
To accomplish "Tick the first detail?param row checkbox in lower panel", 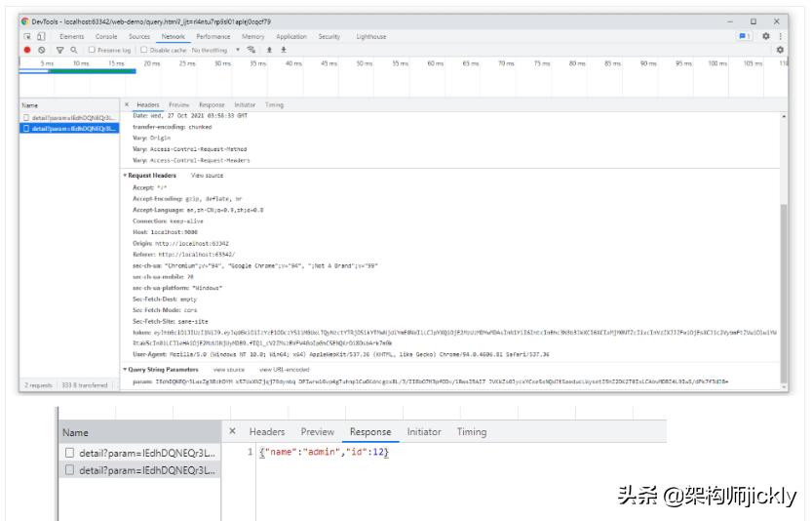I will [69, 453].
